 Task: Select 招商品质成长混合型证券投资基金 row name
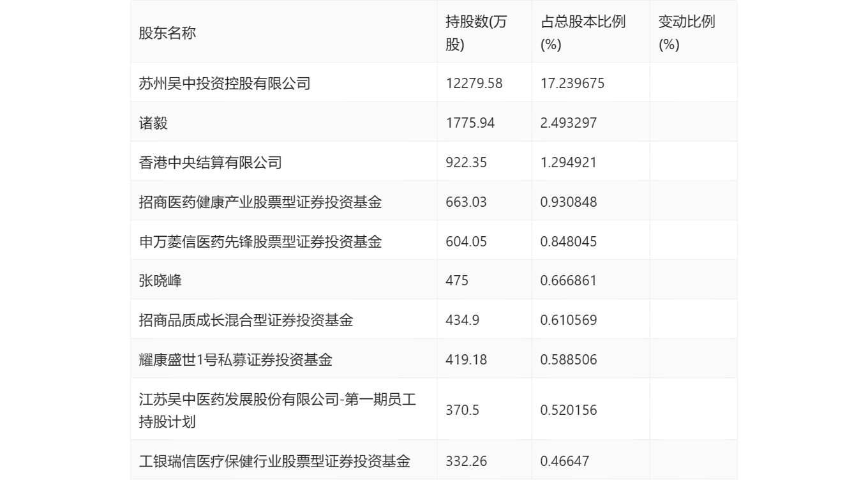246,320
